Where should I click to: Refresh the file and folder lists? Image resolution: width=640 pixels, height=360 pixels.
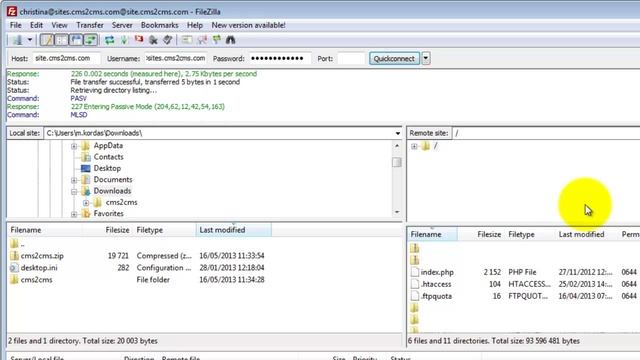(x=109, y=40)
